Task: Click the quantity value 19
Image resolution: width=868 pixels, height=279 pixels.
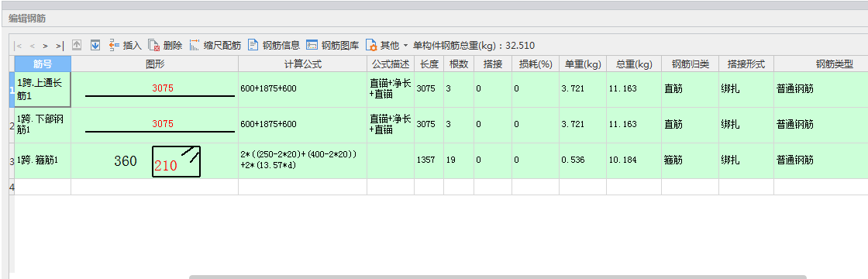Action: click(451, 160)
